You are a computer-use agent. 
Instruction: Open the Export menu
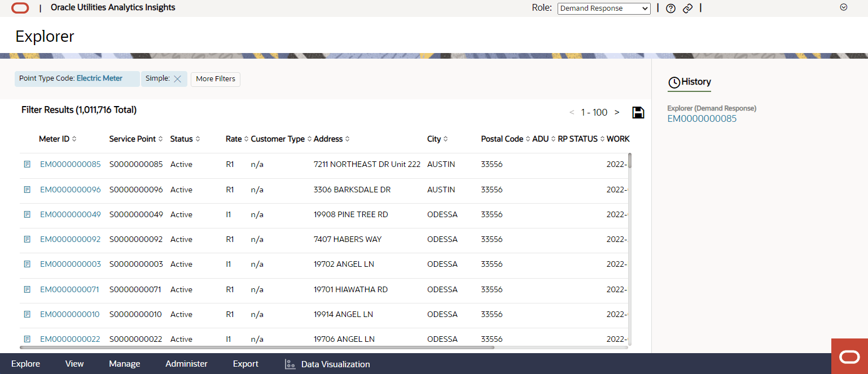(x=246, y=364)
